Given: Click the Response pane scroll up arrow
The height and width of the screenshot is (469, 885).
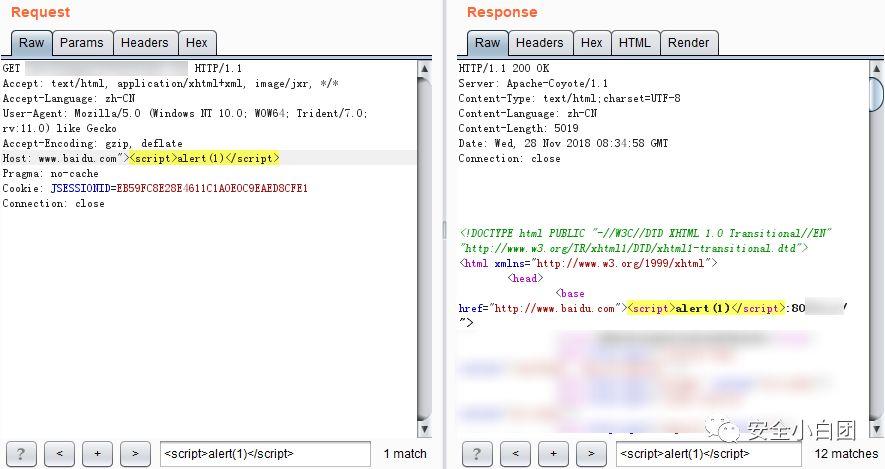Looking at the screenshot, I should point(877,68).
